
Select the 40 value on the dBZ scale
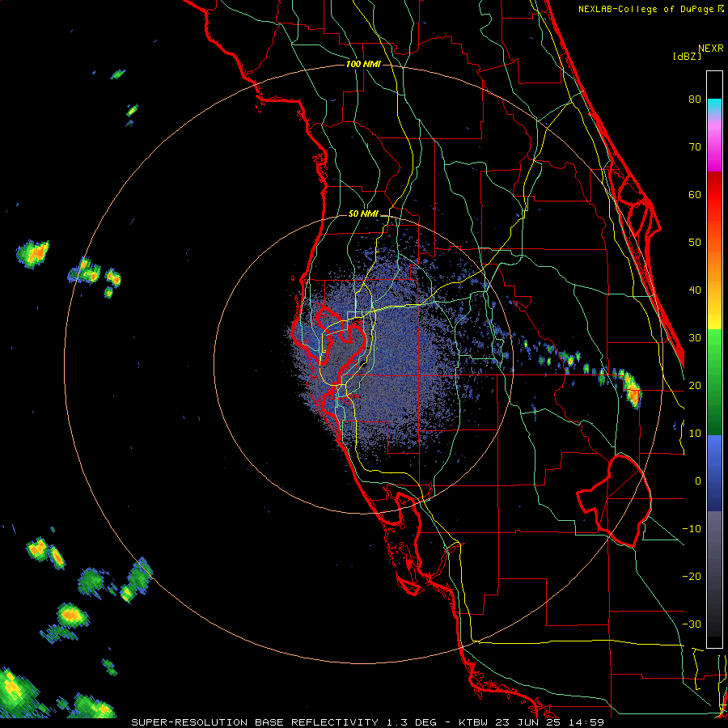click(695, 290)
